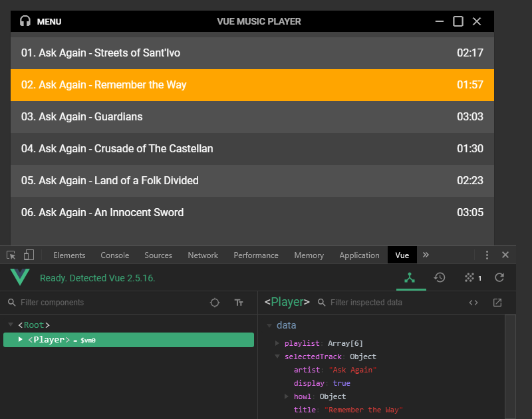Maximize the Vue Music Player window
This screenshot has width=532, height=419.
pos(458,21)
